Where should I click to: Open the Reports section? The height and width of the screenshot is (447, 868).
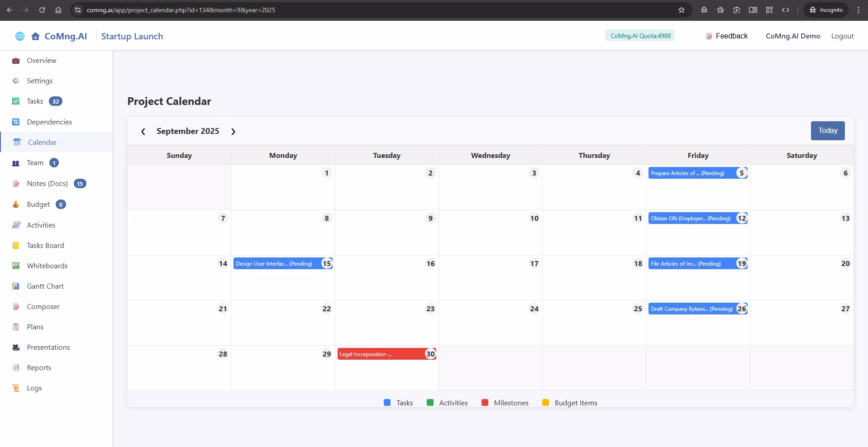click(x=39, y=367)
